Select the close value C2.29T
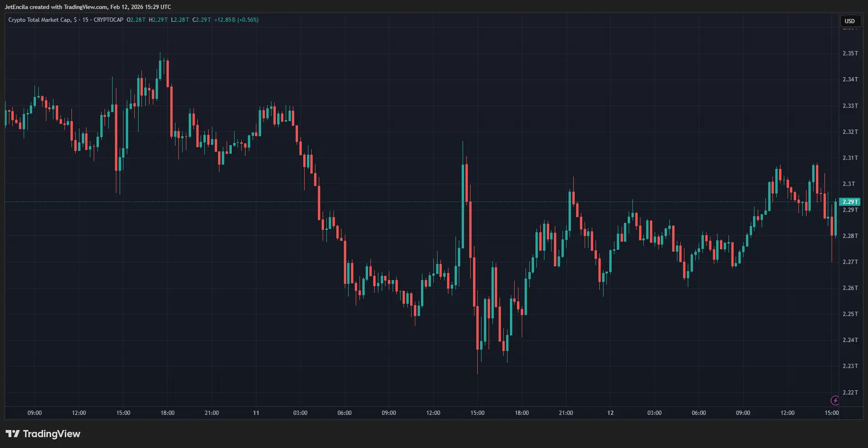Image resolution: width=868 pixels, height=448 pixels. point(202,20)
